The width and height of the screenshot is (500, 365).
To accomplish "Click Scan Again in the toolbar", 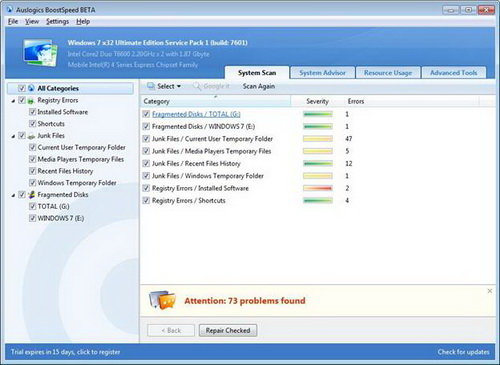I will coord(259,86).
